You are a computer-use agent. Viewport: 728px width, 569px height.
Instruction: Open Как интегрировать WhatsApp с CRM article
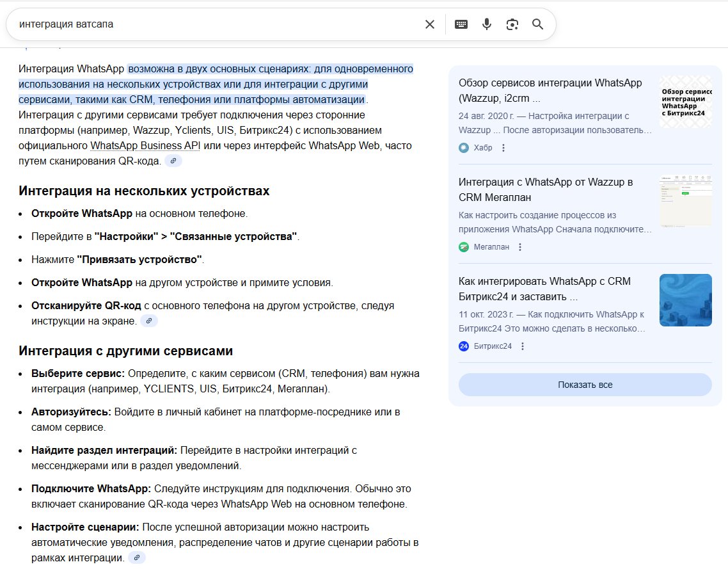(x=544, y=289)
